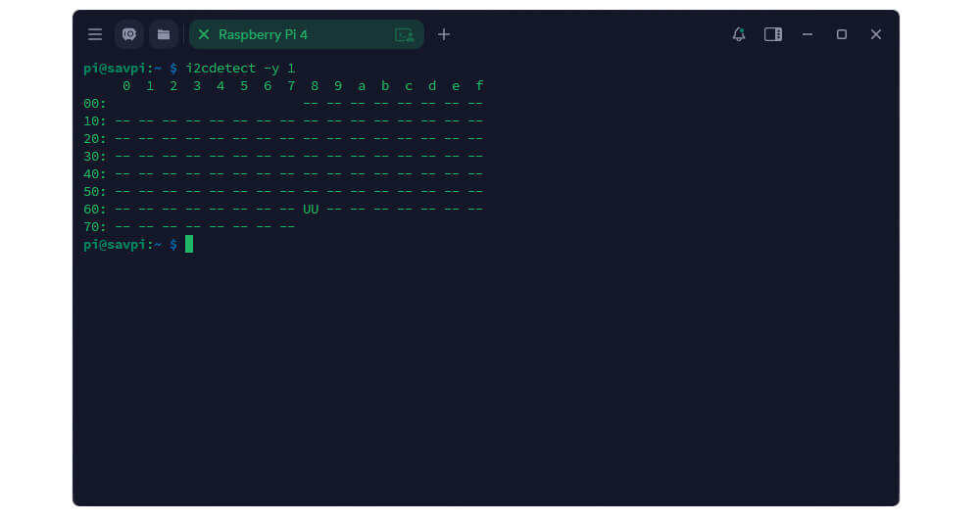This screenshot has height=521, width=980.
Task: Click column header 'f'
Action: (479, 85)
